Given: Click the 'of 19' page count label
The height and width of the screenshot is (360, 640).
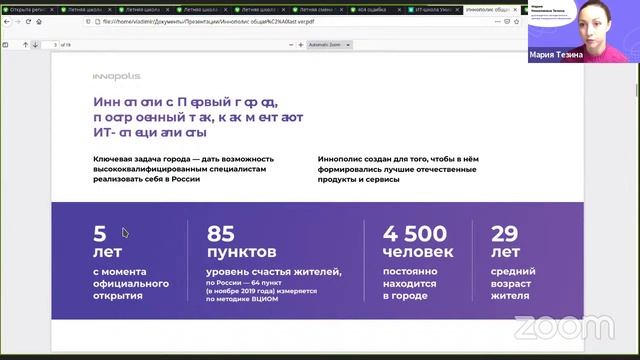Looking at the screenshot, I should (66, 45).
